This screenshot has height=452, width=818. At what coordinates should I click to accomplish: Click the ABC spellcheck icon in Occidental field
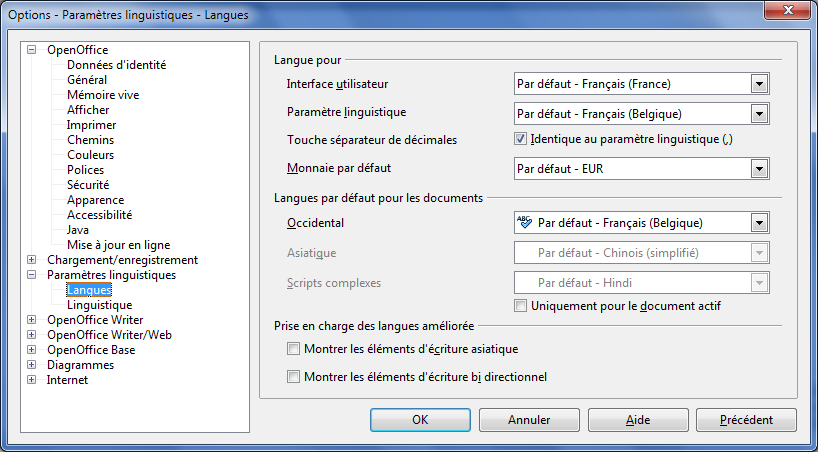click(524, 223)
